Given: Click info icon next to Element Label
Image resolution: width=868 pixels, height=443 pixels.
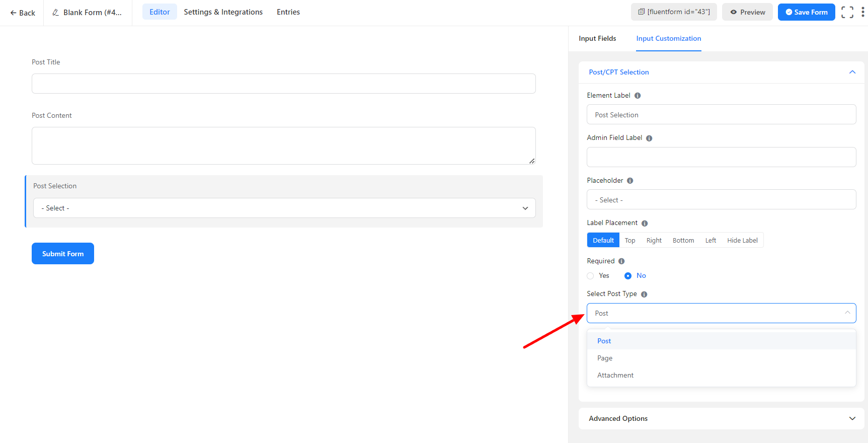Looking at the screenshot, I should point(638,96).
